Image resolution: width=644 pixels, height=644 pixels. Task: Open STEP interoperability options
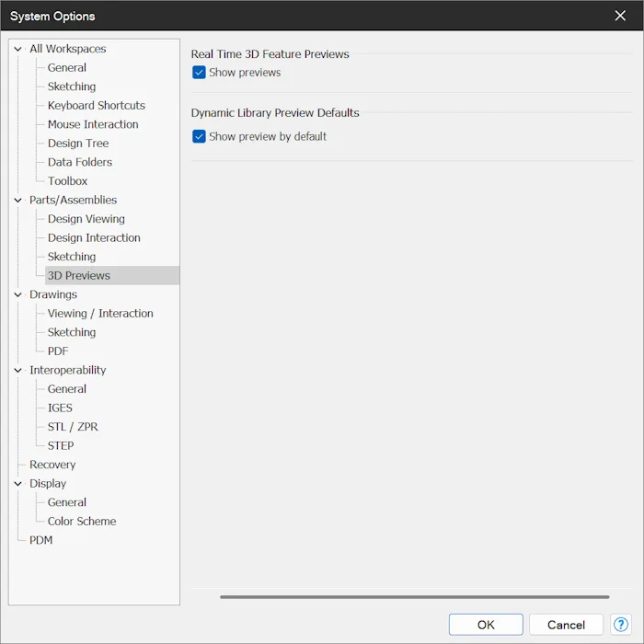[61, 445]
